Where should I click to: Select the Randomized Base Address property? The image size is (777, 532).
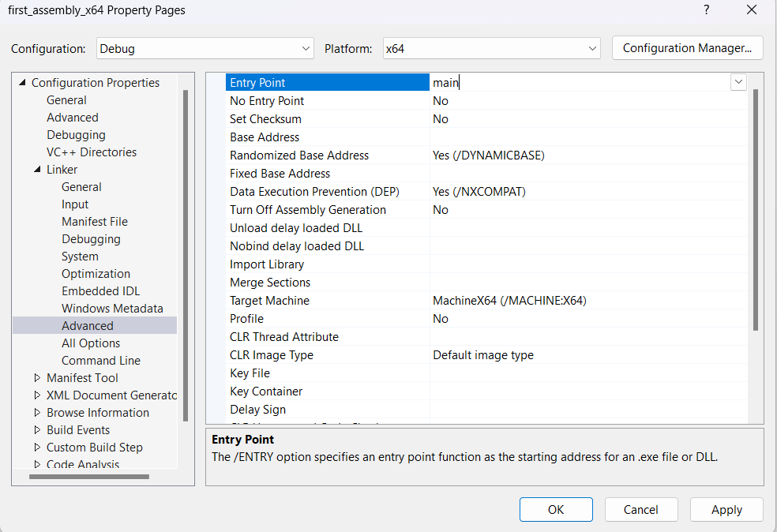[298, 155]
